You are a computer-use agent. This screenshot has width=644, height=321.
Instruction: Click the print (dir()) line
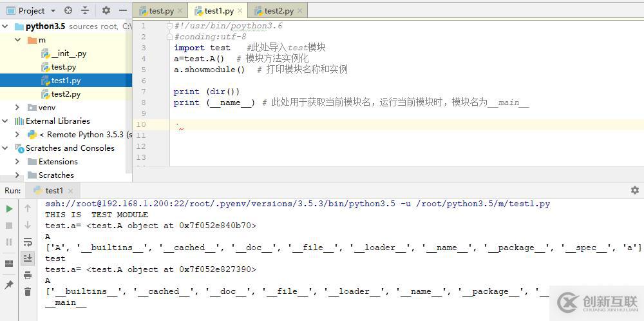[207, 92]
